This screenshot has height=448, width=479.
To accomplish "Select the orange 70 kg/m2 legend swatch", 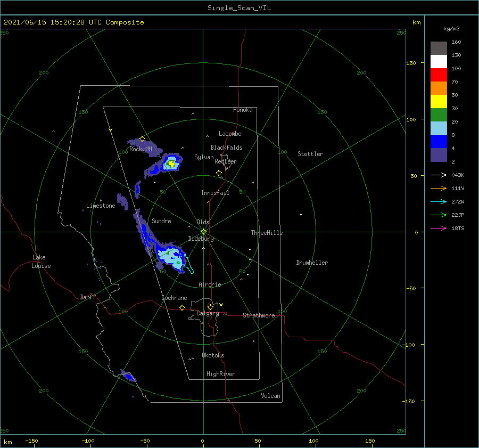I will click(439, 88).
